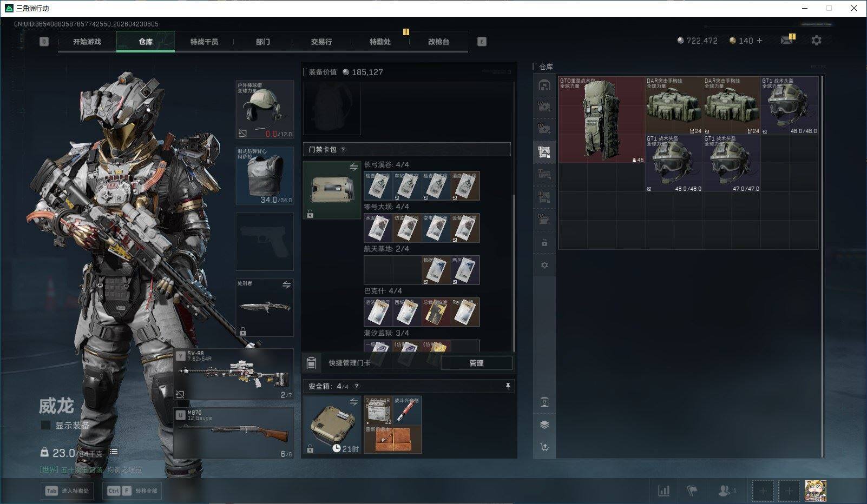Open the 改枪台 tab
The image size is (867, 504).
point(438,42)
